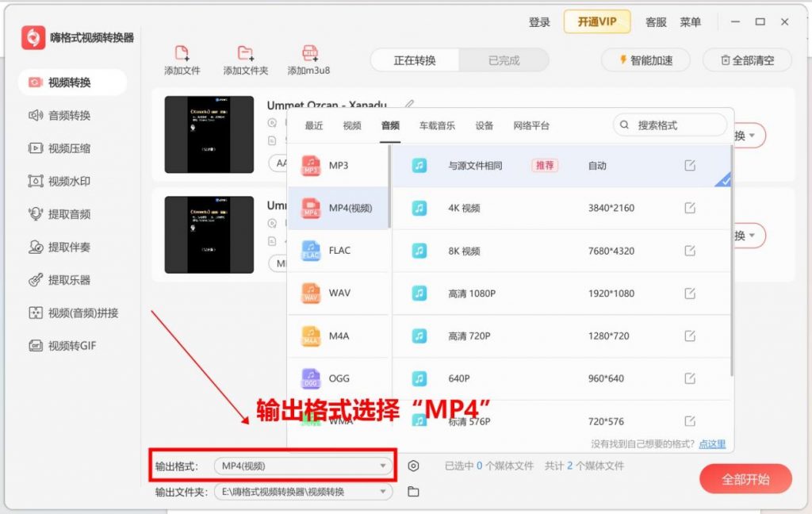Toggle the checkmark on 与源文件相同 option
812x514 pixels.
point(723,180)
